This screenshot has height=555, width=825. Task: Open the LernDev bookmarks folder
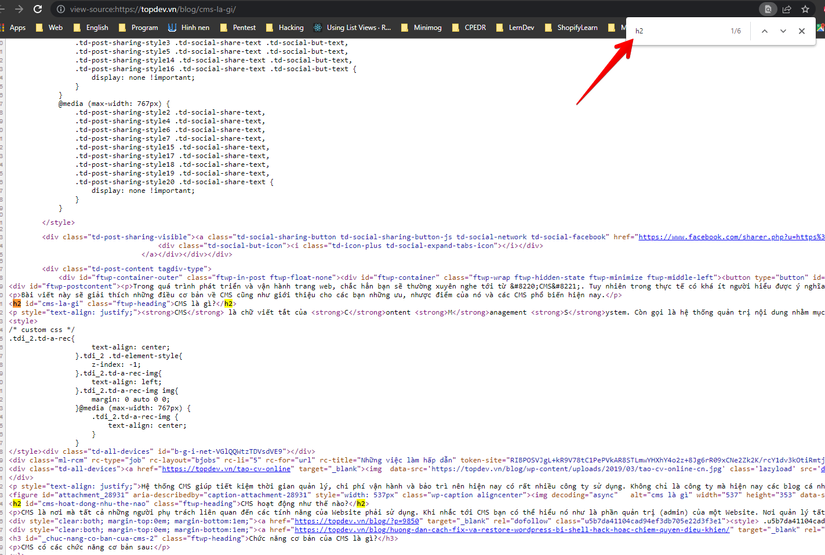click(x=515, y=27)
